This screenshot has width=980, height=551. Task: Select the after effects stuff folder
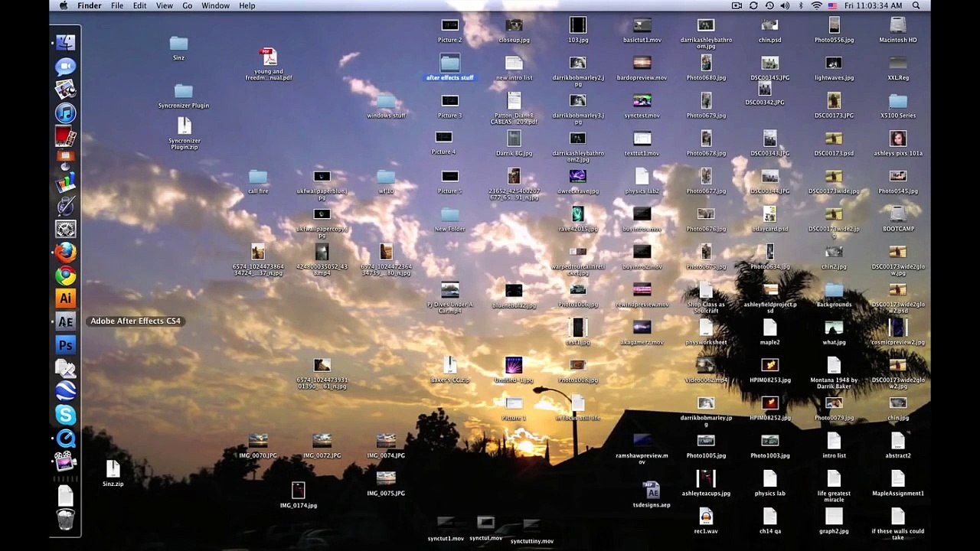coord(449,67)
